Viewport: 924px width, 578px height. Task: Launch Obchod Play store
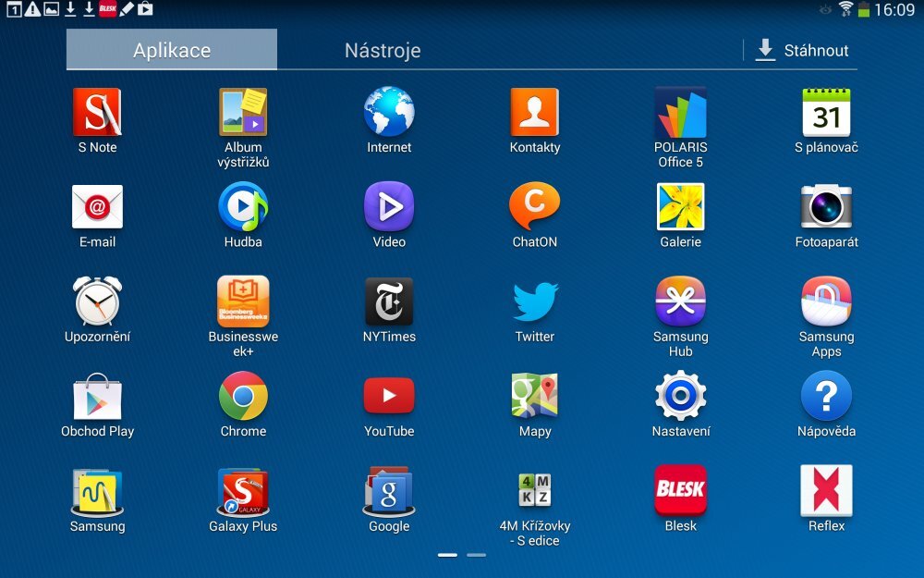tap(96, 398)
